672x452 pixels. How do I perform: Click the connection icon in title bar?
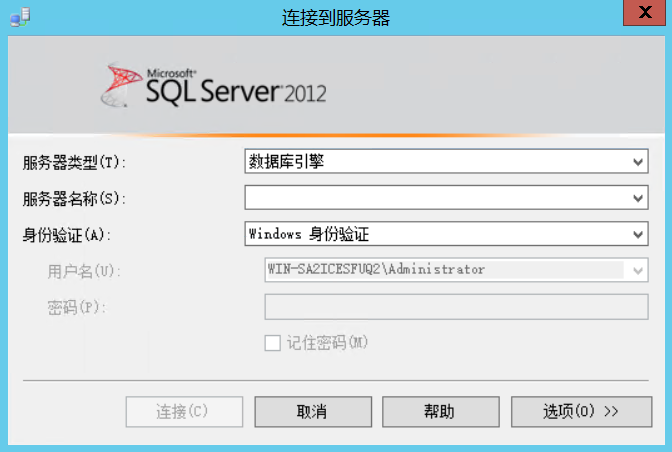point(20,17)
